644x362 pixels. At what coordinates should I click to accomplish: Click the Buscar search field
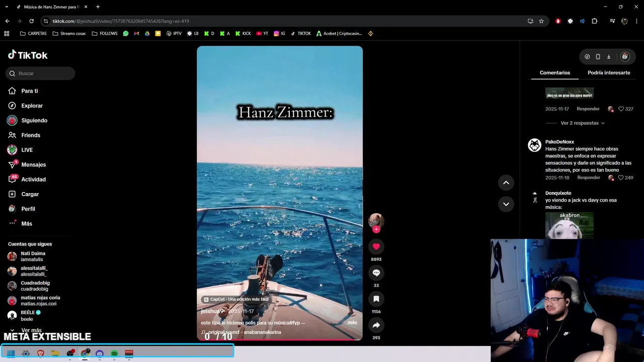point(40,73)
